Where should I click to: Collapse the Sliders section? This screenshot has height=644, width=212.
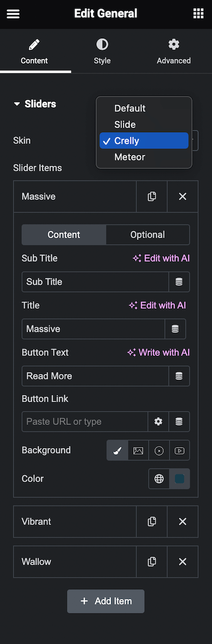[35, 104]
